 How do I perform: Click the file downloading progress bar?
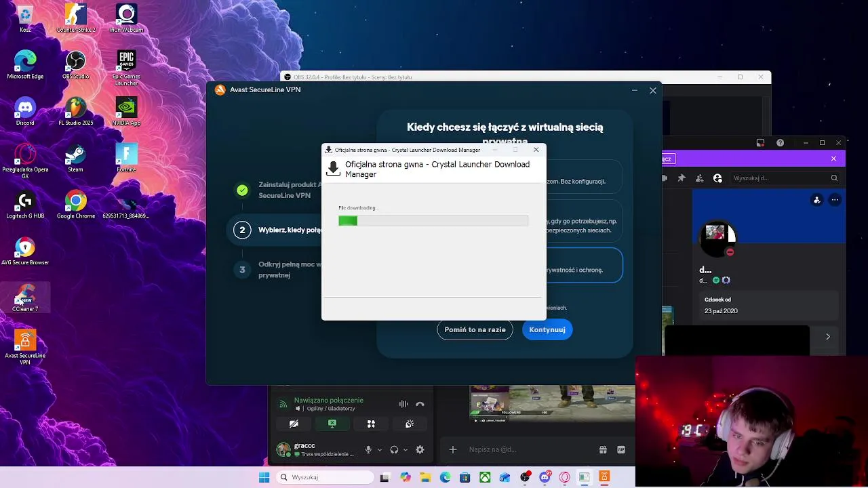[x=433, y=221]
